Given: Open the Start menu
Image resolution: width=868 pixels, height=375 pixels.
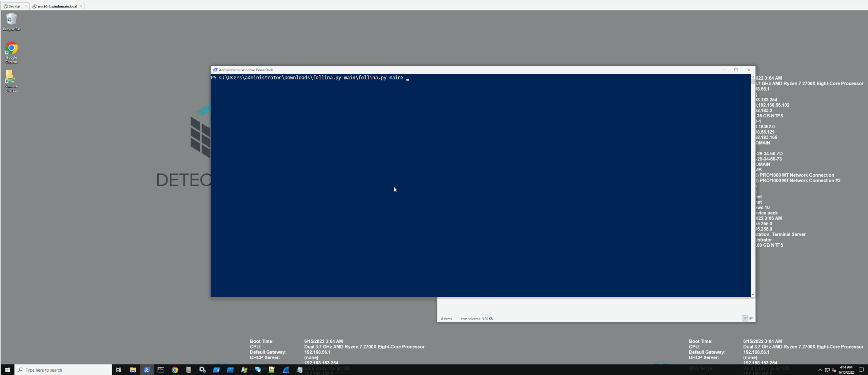Looking at the screenshot, I should (x=7, y=370).
